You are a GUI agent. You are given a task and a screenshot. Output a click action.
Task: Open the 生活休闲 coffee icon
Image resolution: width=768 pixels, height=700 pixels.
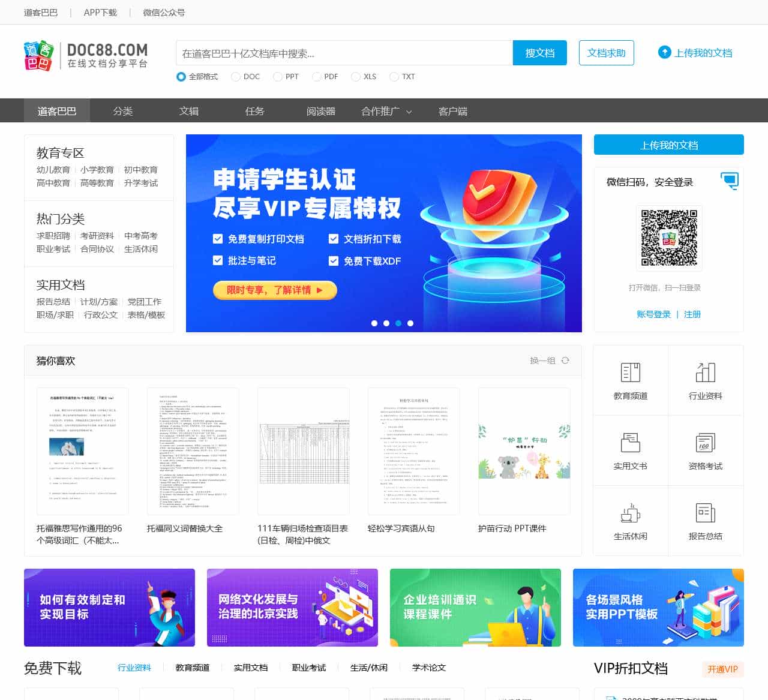click(x=630, y=513)
